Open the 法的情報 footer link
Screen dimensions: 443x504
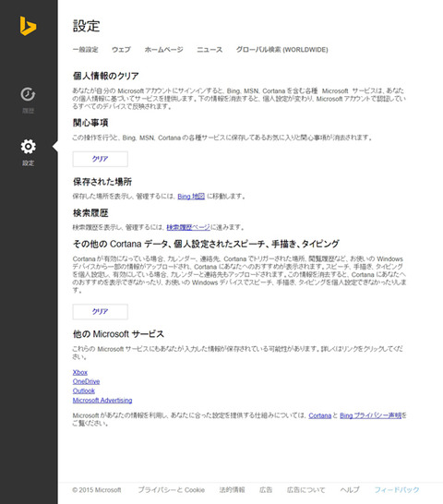click(x=232, y=490)
